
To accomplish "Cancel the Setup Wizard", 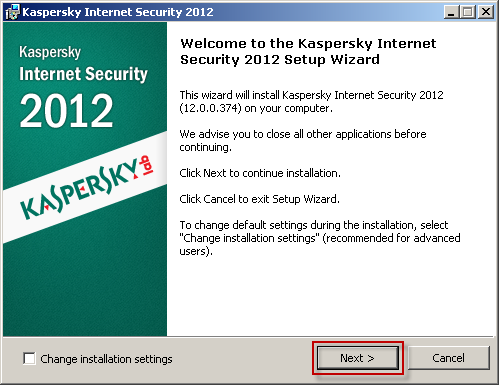I will 449,358.
